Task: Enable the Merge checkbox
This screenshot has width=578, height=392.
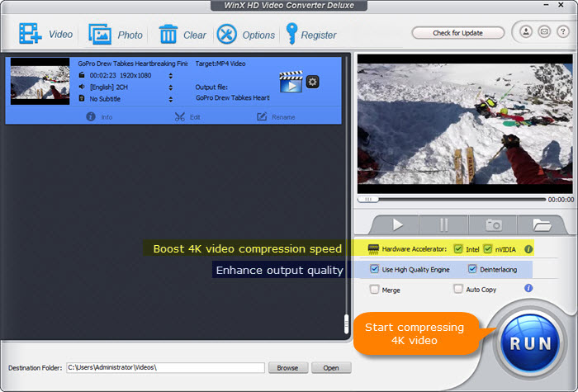Action: tap(374, 289)
